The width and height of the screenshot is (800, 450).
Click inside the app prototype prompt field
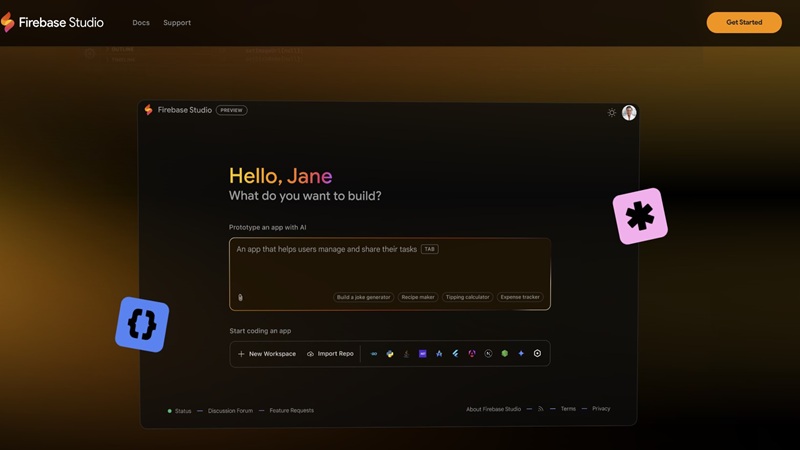pos(390,268)
